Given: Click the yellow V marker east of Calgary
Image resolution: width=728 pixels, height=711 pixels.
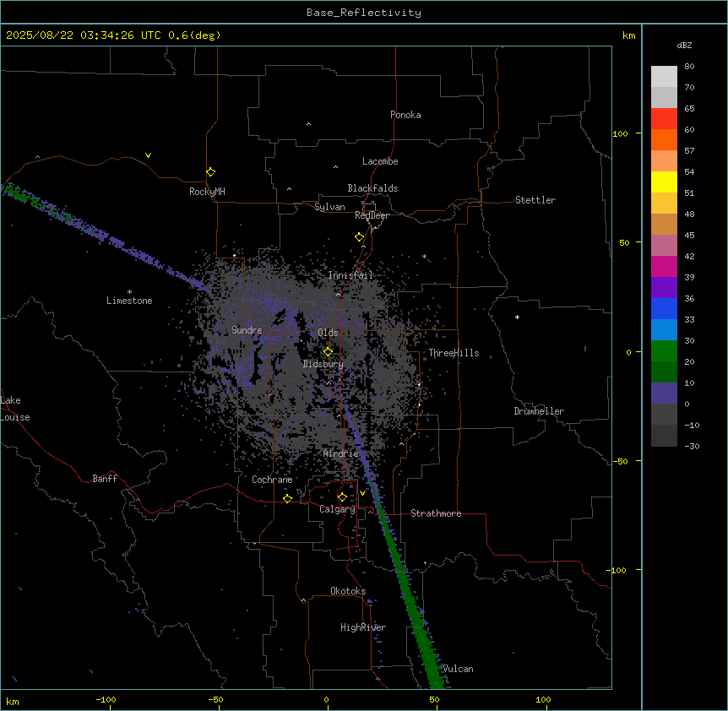Looking at the screenshot, I should tap(362, 493).
